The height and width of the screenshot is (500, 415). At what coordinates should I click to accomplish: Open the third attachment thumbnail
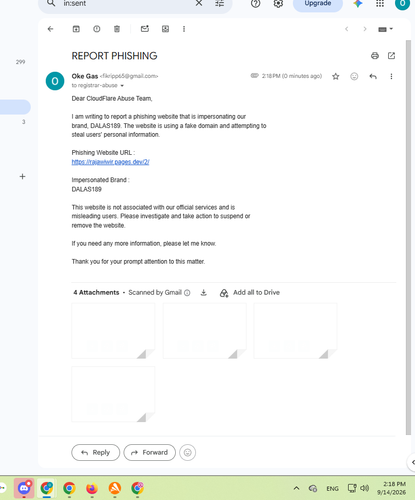click(295, 331)
